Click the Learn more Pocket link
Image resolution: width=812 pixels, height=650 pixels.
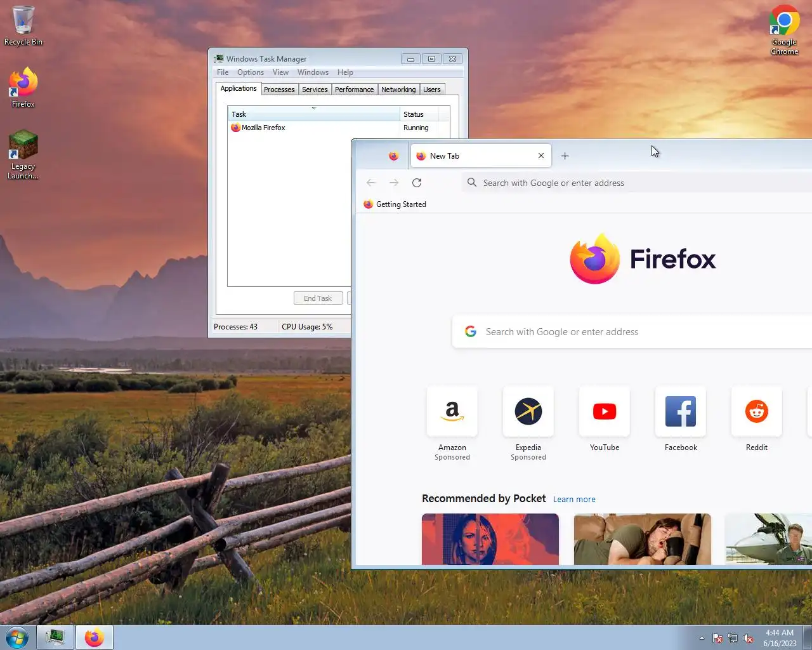coord(574,500)
